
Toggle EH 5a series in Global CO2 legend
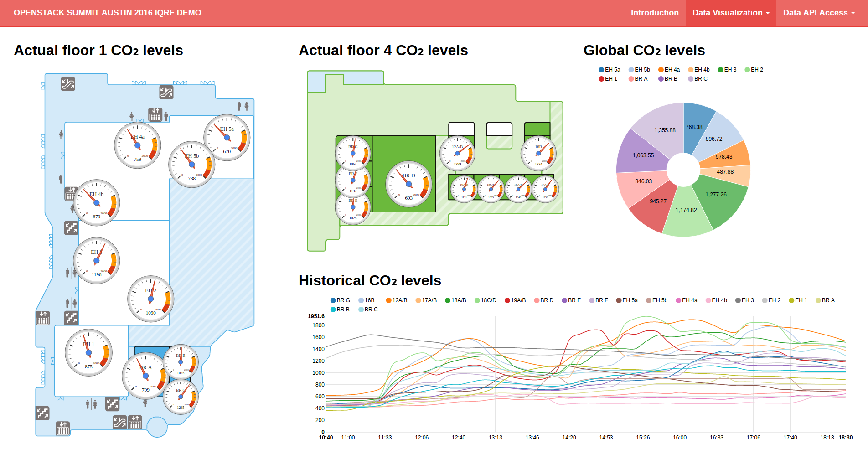(x=610, y=70)
